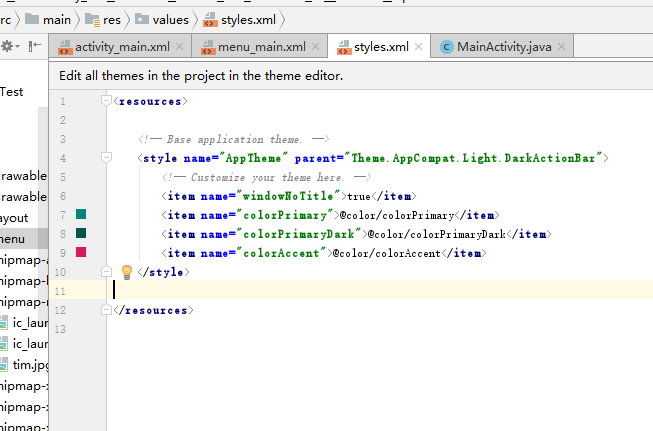Screen dimensions: 653x431
Task: Click the AppTheme style name value
Action: pyautogui.click(x=256, y=158)
